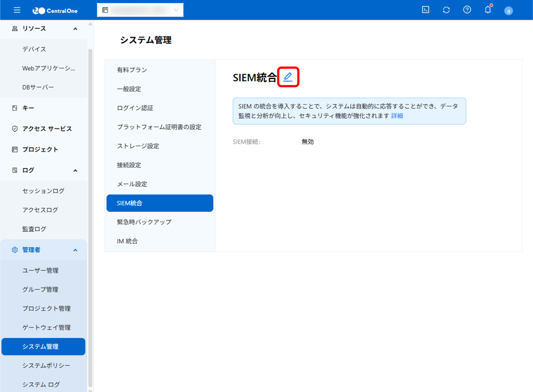533x392 pixels.
Task: Click the CentralOne logo
Action: pos(55,11)
